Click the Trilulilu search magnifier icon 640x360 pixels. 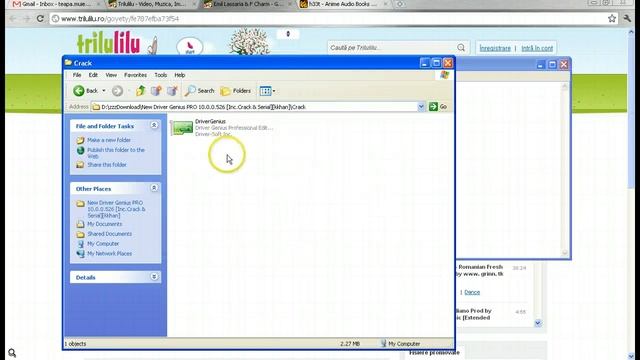(461, 48)
